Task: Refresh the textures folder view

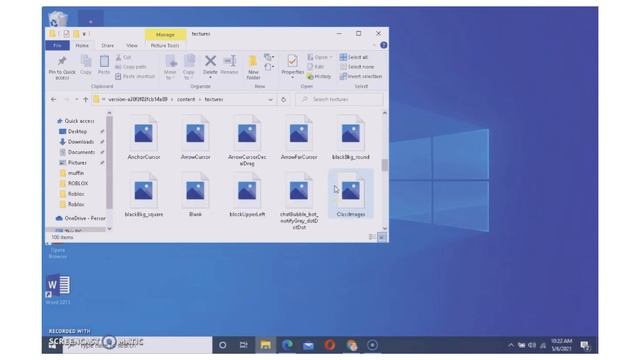Action: click(x=283, y=100)
